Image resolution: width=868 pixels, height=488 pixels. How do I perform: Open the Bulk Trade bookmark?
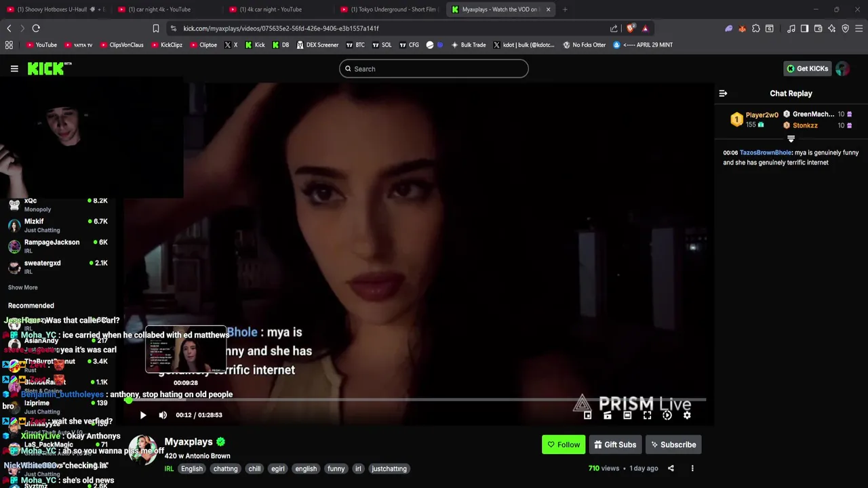tap(468, 45)
